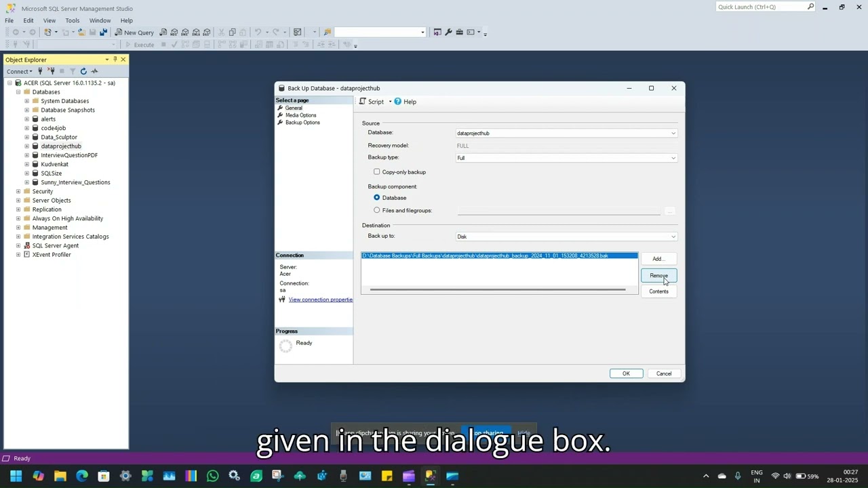Image resolution: width=868 pixels, height=488 pixels.
Task: Click the Filter icon in Object Explorer
Action: (73, 71)
